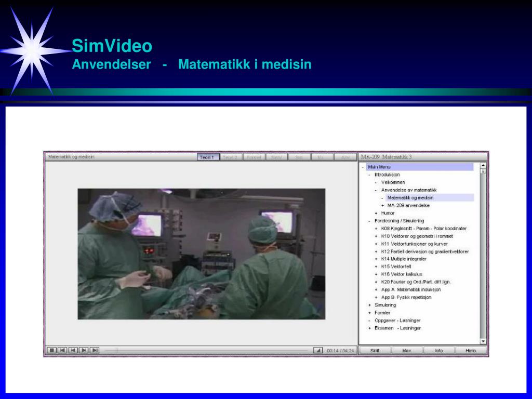Expand the Humor node

[376, 214]
